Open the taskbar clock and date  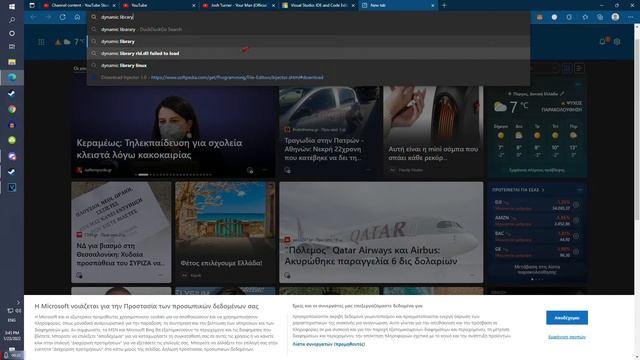pos(12,336)
